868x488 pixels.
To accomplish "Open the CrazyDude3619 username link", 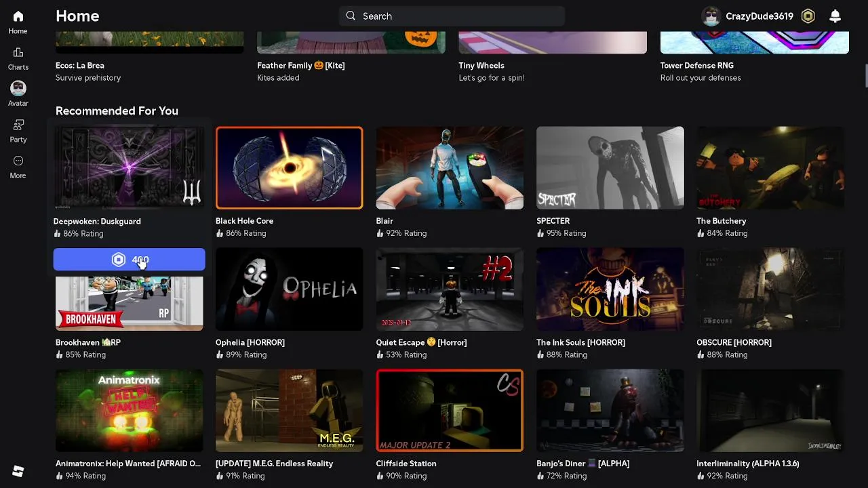I will pyautogui.click(x=759, y=16).
